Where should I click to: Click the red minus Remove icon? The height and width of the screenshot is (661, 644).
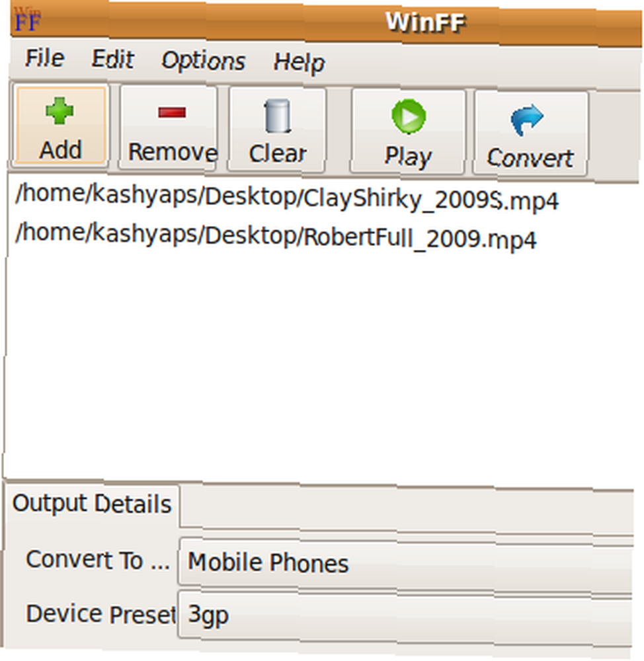(172, 112)
